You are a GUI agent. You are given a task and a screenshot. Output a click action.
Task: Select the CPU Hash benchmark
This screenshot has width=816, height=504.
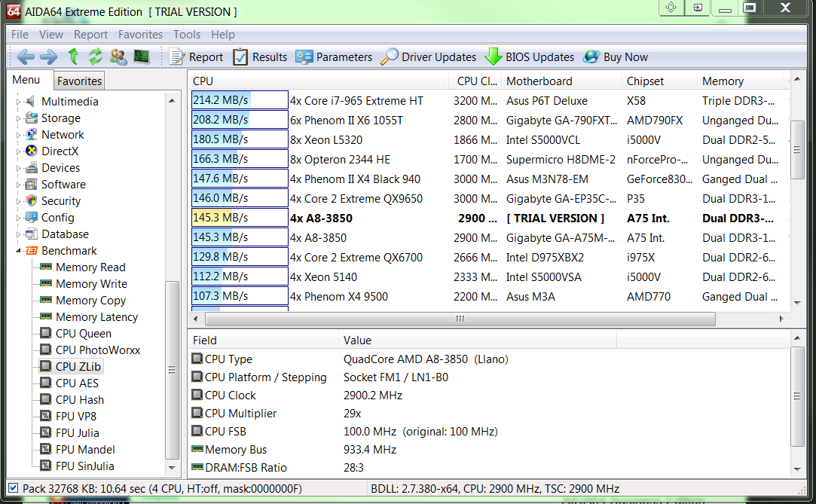[80, 400]
